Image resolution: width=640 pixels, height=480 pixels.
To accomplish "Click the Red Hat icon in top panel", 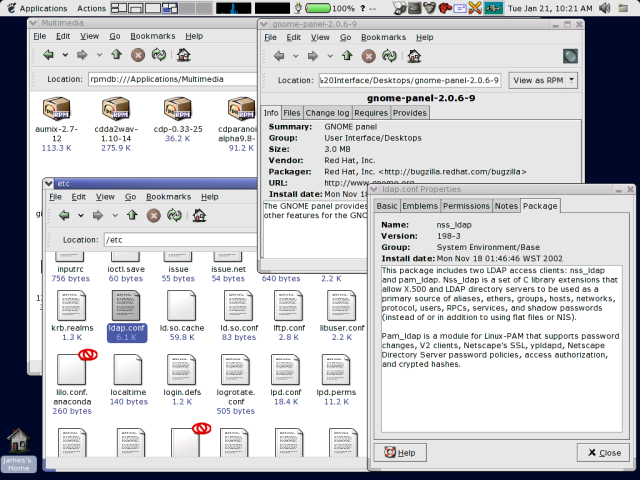I will 445,8.
